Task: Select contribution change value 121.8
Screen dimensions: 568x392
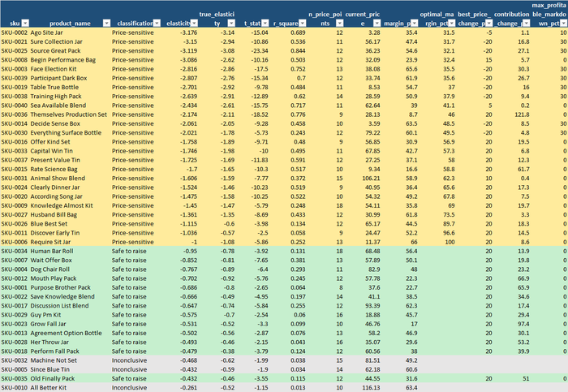Action: (512, 114)
